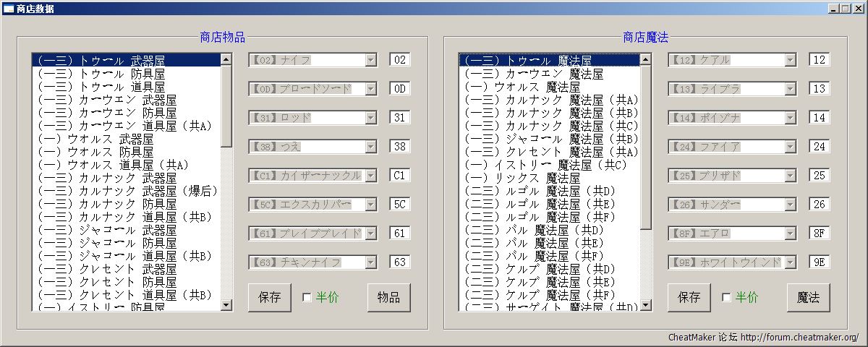Click the 物品 button
The width and height of the screenshot is (868, 347).
[388, 297]
